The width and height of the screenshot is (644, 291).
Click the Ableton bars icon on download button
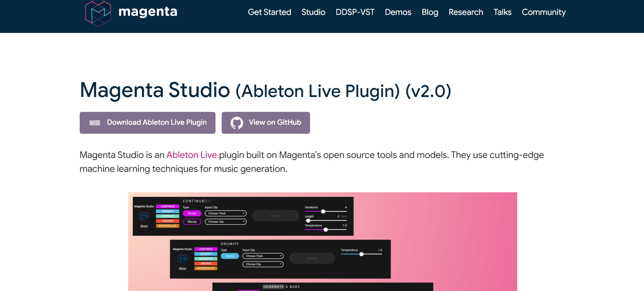pyautogui.click(x=95, y=123)
